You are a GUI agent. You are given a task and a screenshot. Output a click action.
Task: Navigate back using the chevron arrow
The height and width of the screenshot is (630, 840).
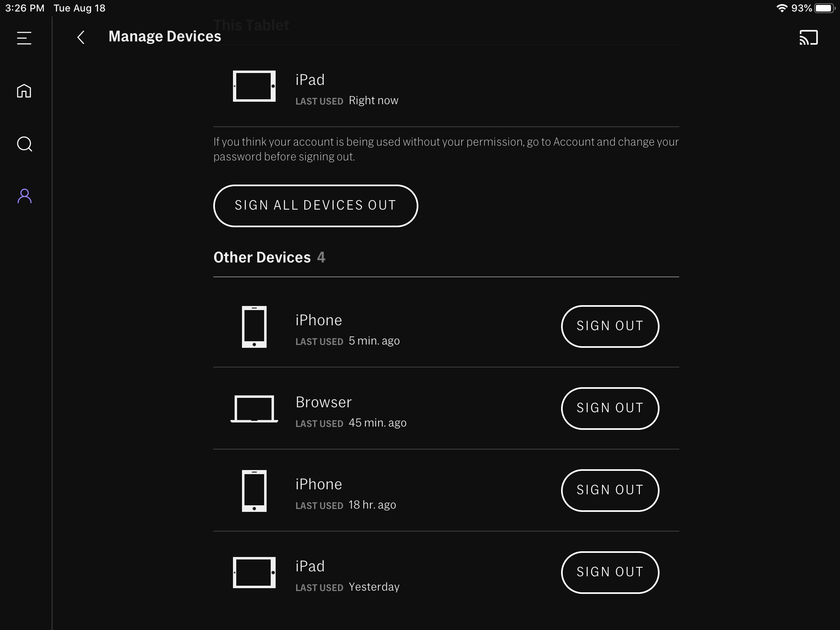point(81,37)
